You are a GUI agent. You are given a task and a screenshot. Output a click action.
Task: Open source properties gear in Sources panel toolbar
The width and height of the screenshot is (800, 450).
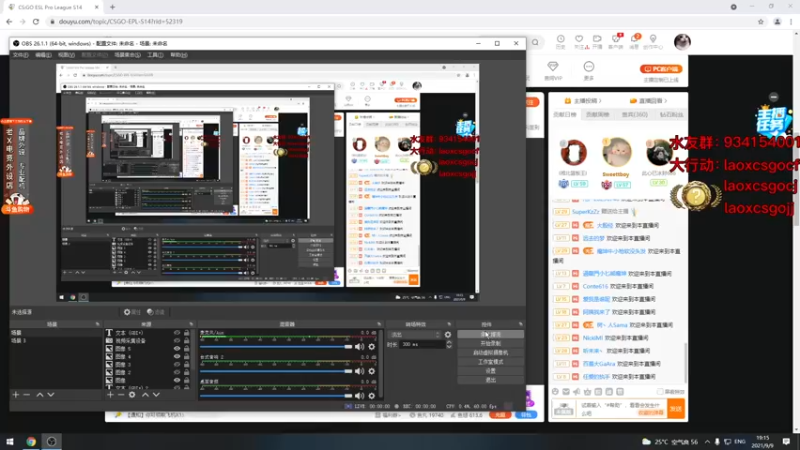[132, 395]
